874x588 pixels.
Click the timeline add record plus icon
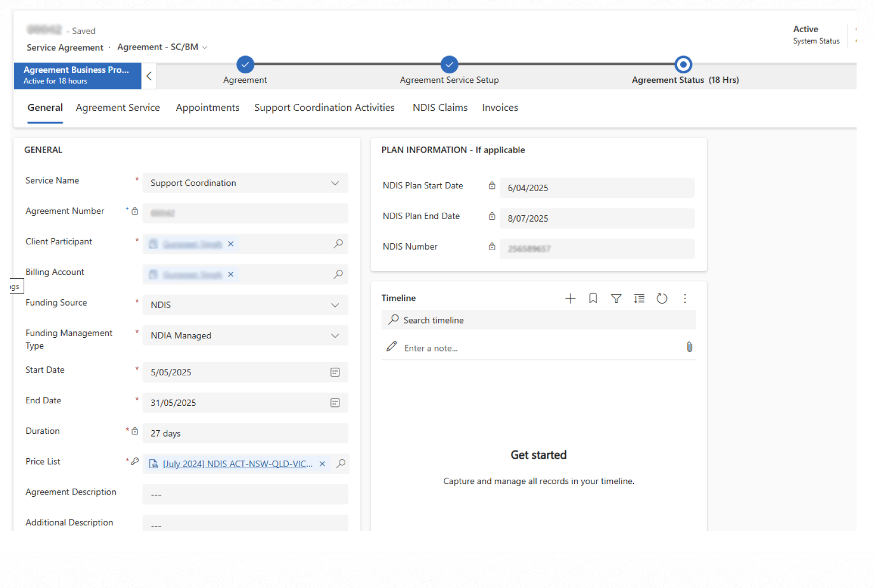pos(570,299)
